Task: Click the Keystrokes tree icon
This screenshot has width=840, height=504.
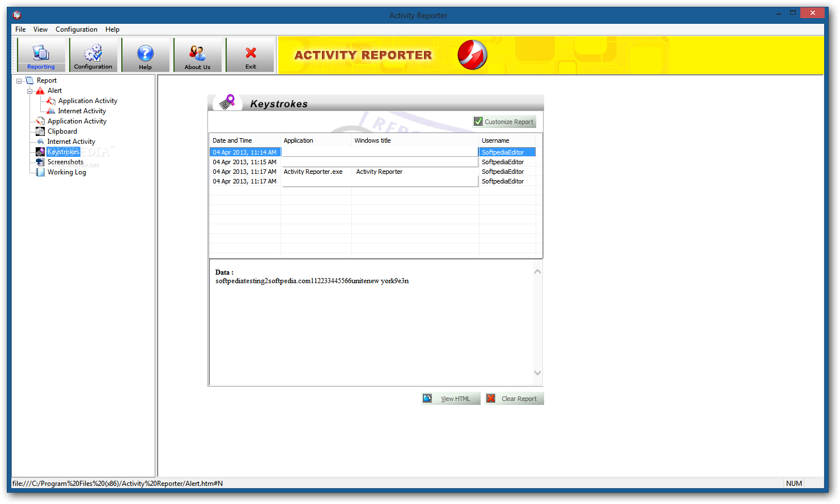Action: pos(40,152)
